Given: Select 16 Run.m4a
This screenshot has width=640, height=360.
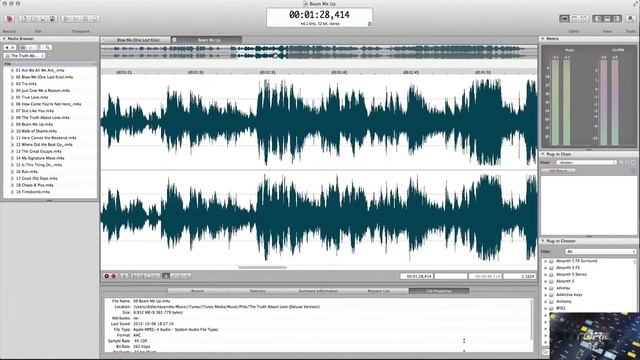Looking at the screenshot, I should (x=27, y=172).
